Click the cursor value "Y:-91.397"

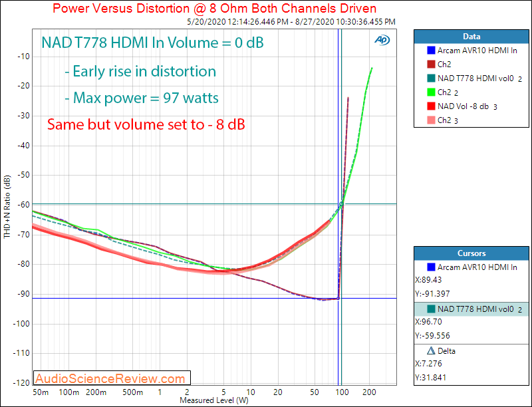433,294
